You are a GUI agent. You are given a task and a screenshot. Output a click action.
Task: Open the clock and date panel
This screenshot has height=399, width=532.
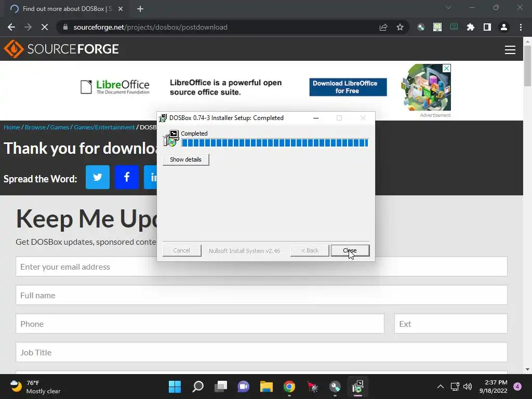pos(494,387)
